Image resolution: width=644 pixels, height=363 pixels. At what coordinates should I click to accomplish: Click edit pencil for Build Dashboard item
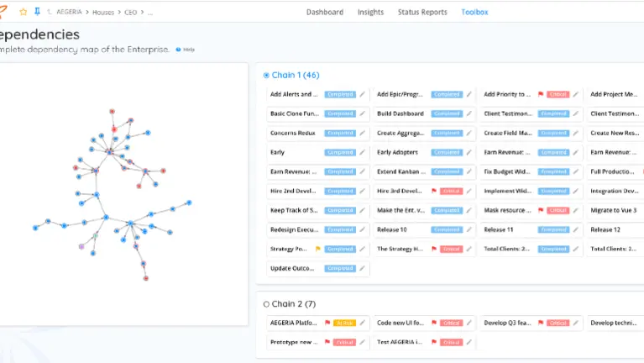tap(469, 113)
